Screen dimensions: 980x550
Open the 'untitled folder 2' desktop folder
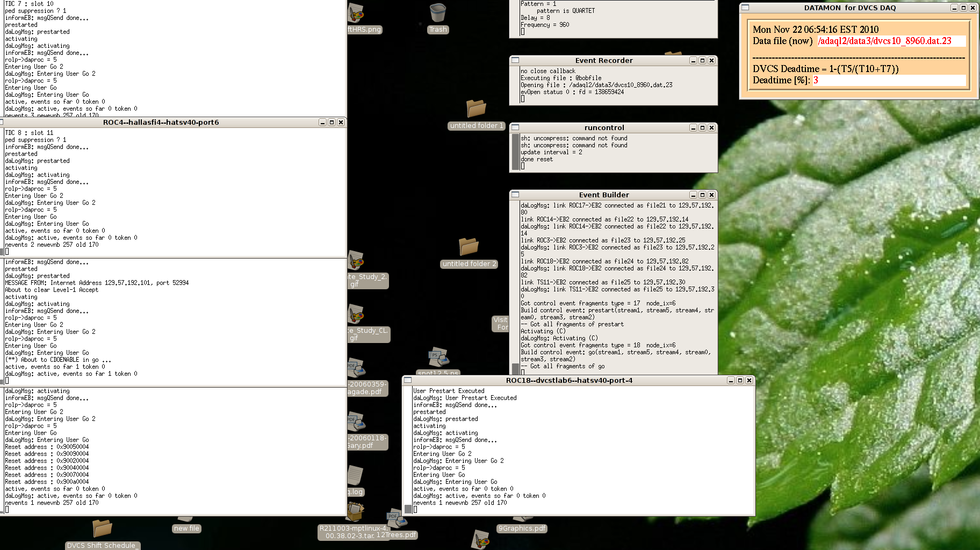click(469, 246)
